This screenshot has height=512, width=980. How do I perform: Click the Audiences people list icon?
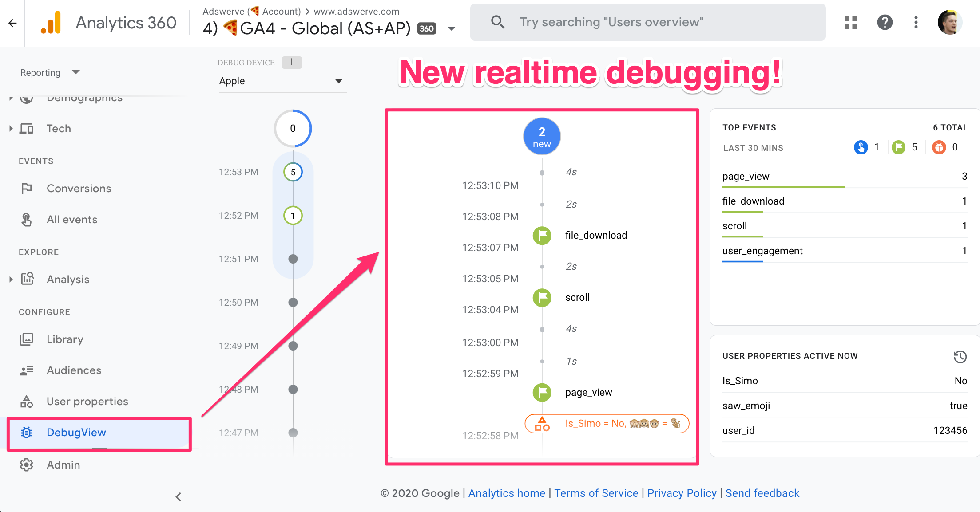pos(27,370)
